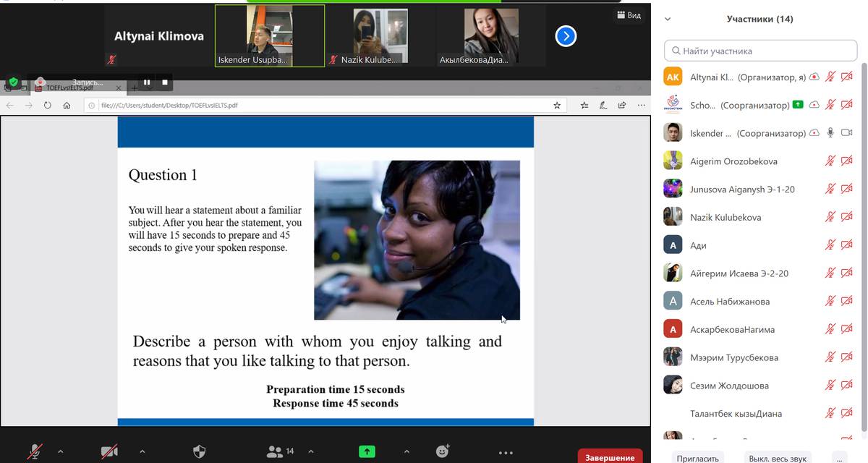Bookmark page with the star icon
Screen dimensions: 868x463
click(x=557, y=105)
